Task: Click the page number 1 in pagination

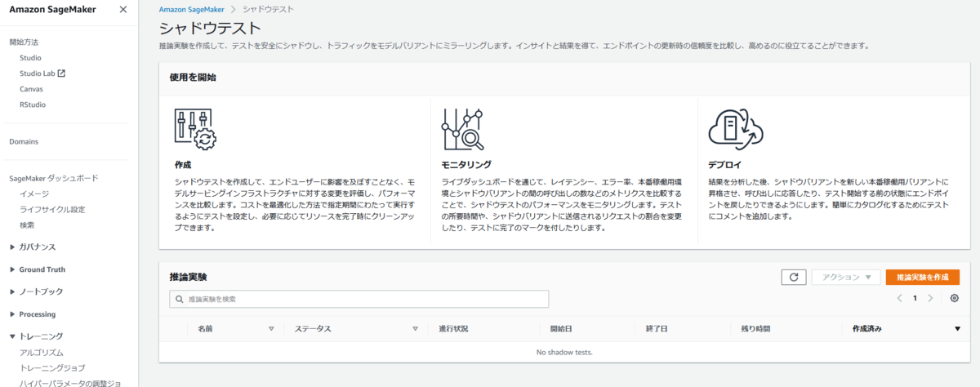Action: click(x=915, y=298)
